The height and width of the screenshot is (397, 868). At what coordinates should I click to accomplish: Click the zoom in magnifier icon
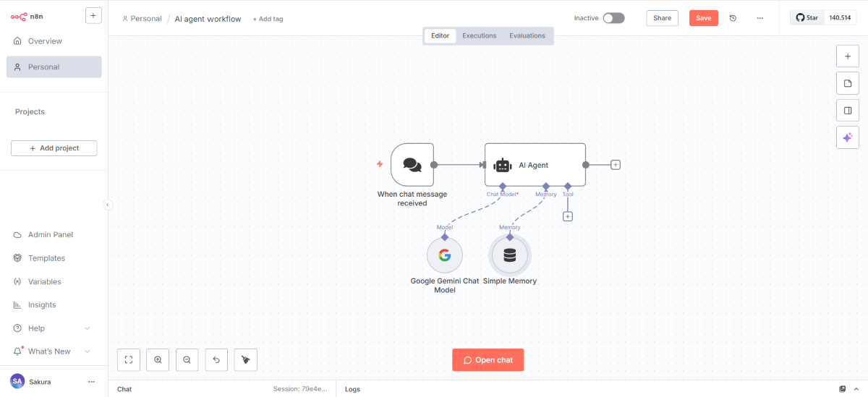pos(158,359)
